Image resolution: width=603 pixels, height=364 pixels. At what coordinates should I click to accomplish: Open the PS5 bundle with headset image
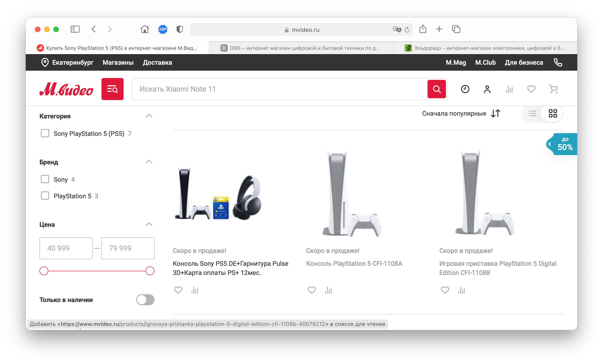coord(218,194)
